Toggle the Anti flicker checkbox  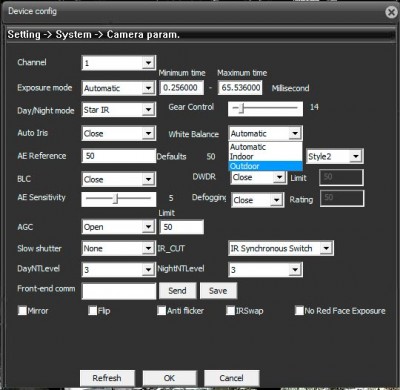click(162, 311)
